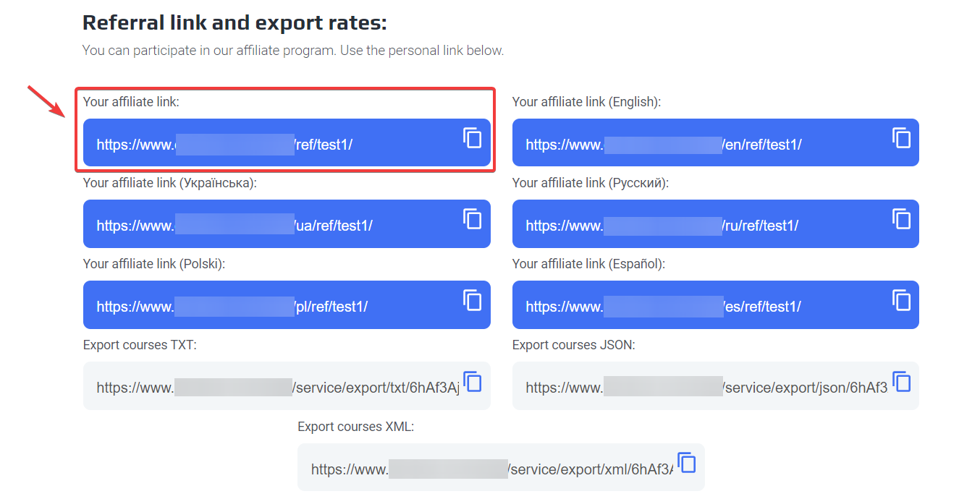Screen dimensions: 980x499
Task: Copy the Export courses TXT link
Action: pos(472,381)
